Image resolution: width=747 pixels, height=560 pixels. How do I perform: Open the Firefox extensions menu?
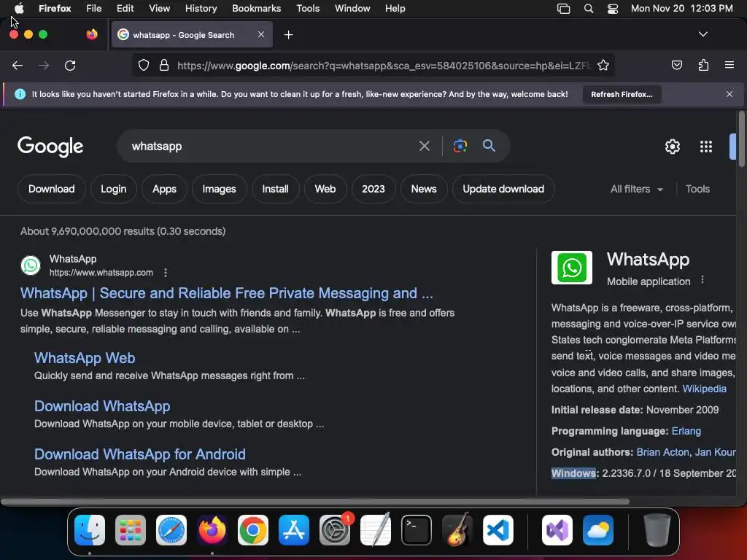point(703,65)
